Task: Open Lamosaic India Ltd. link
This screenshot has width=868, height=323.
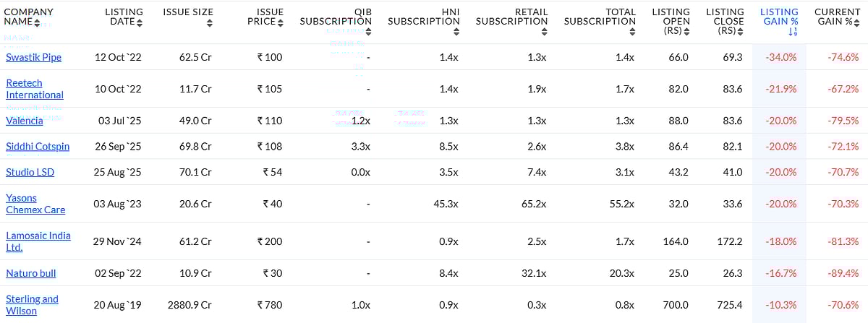Action: (38, 241)
